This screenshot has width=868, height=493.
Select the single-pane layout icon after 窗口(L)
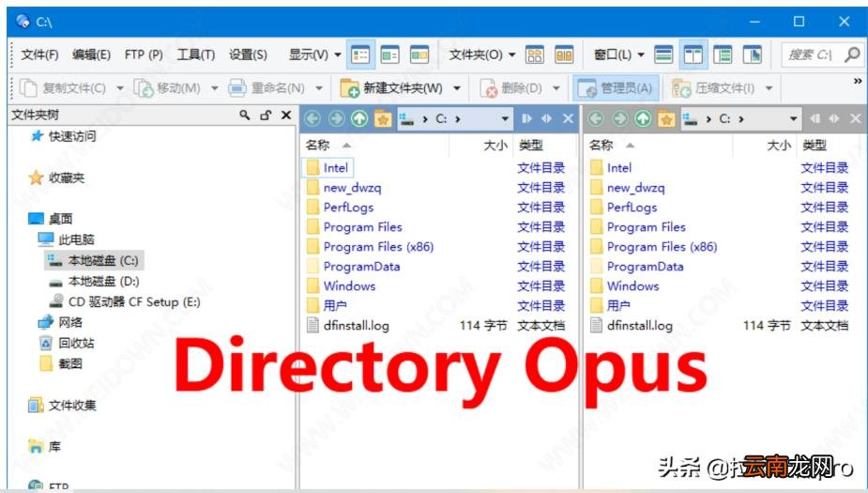pyautogui.click(x=663, y=54)
